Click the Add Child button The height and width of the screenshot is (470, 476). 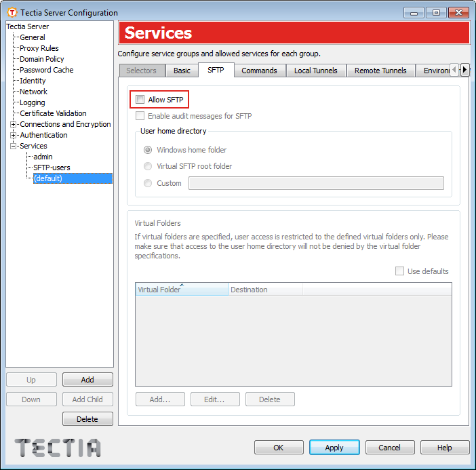coord(87,399)
